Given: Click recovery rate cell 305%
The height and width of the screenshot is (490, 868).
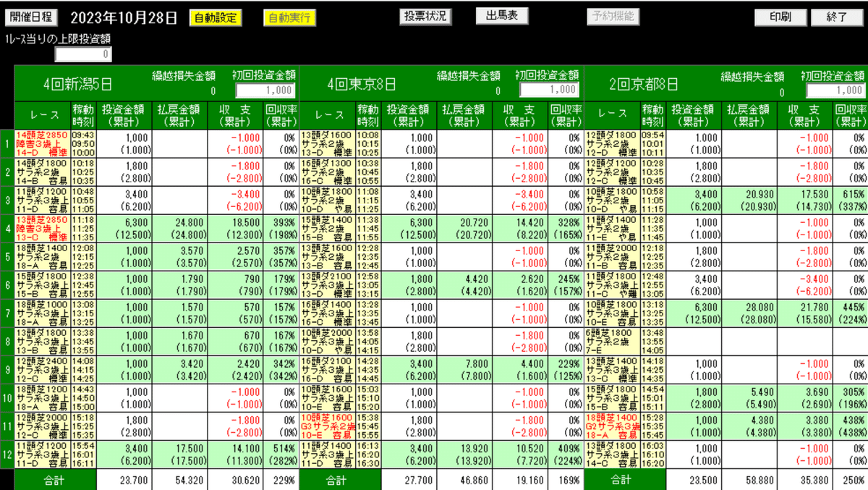Looking at the screenshot, I should (x=851, y=398).
